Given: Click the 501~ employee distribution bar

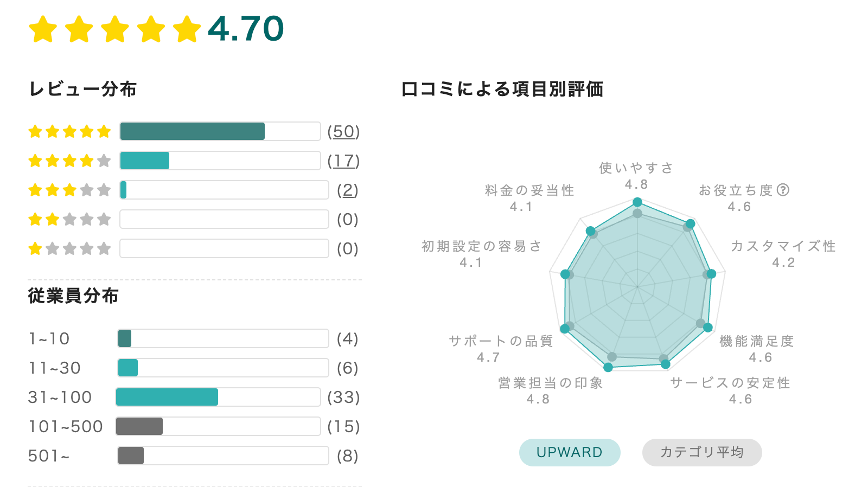Looking at the screenshot, I should coord(131,456).
